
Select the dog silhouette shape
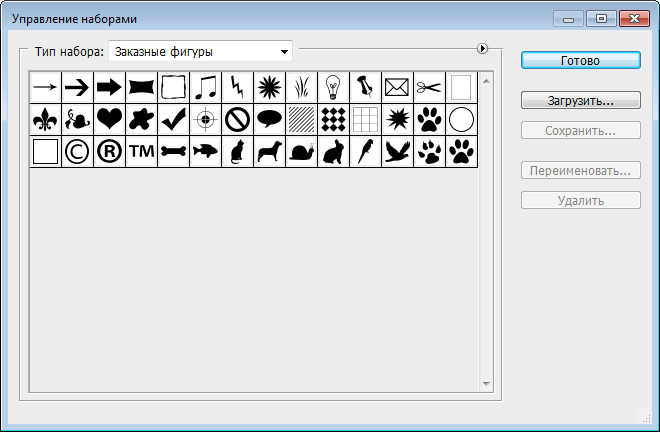pos(269,152)
